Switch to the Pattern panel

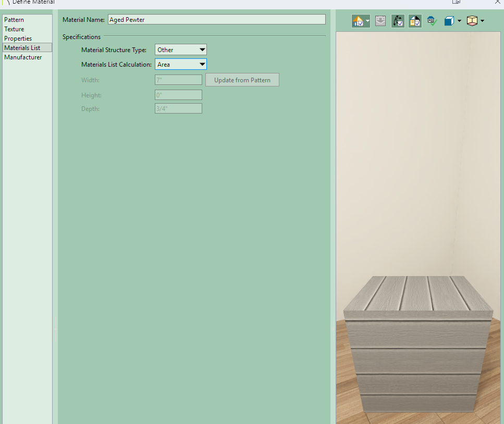(x=14, y=20)
